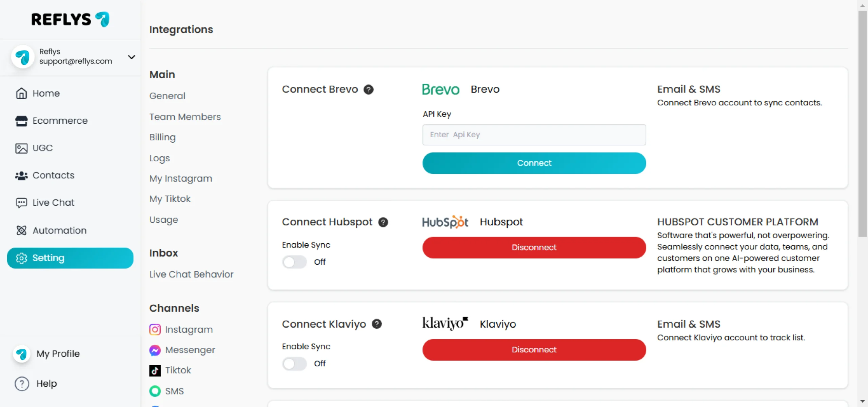Click the page vertical scrollbar thumb

click(863, 124)
